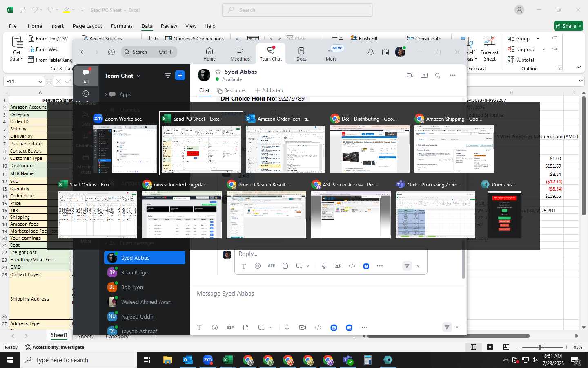The width and height of the screenshot is (588, 368).
Task: Search within the Syed Abbas chat
Action: coord(438,75)
